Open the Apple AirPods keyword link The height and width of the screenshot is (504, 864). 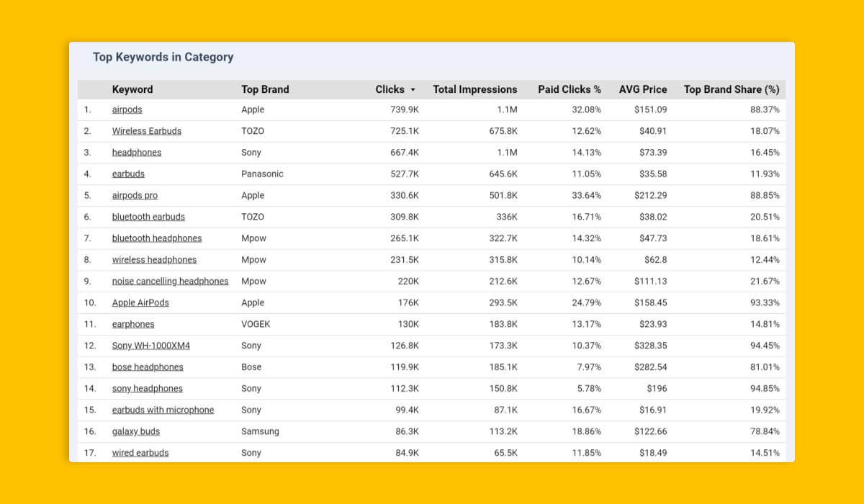[140, 302]
